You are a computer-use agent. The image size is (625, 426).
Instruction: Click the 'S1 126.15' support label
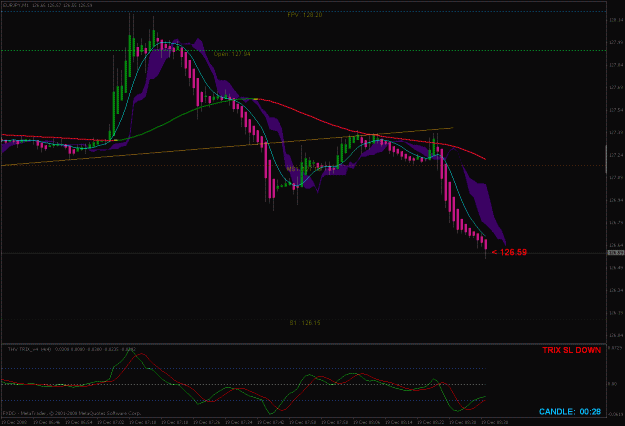coord(305,323)
